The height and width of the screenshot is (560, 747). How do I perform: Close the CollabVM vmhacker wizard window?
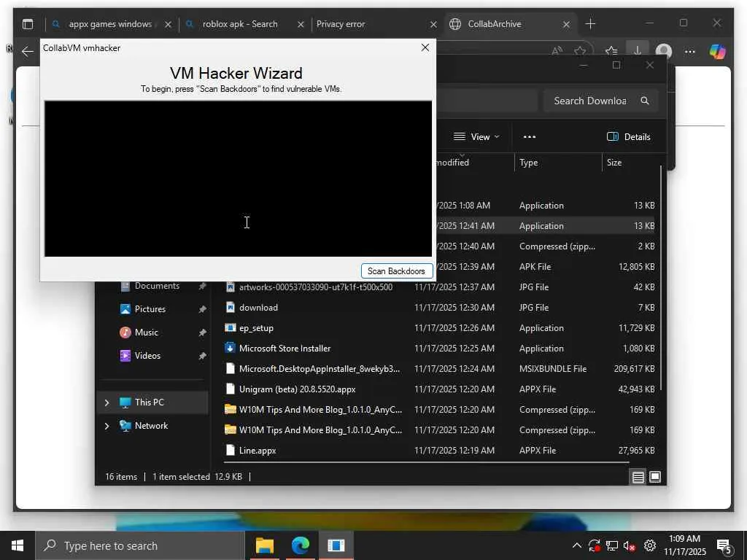[x=425, y=47]
